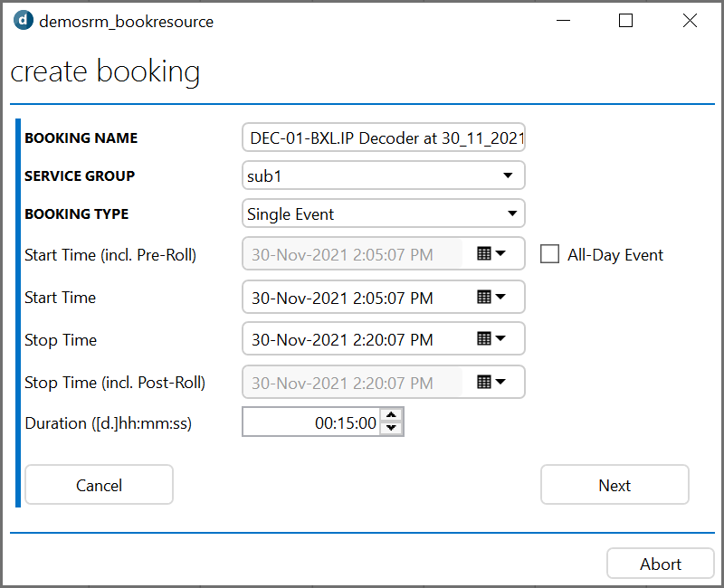Maximize the demosrm_bookresource window
Viewport: 724px width, 588px height.
(x=625, y=21)
